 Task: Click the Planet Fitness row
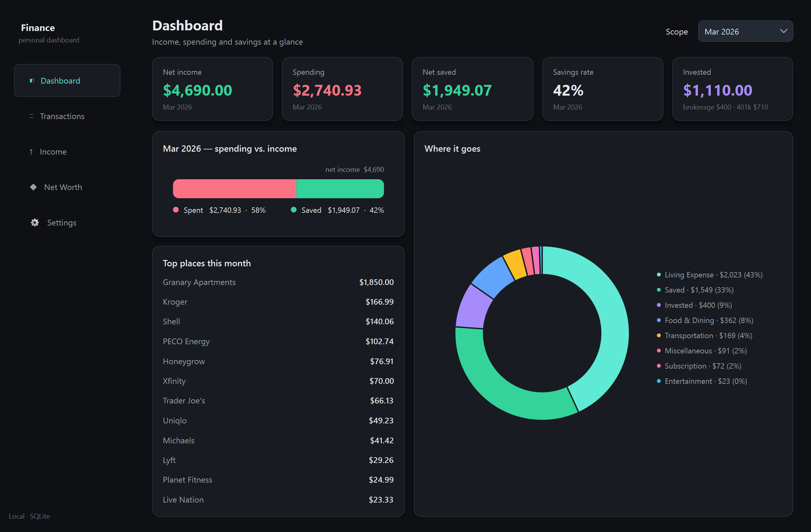278,479
